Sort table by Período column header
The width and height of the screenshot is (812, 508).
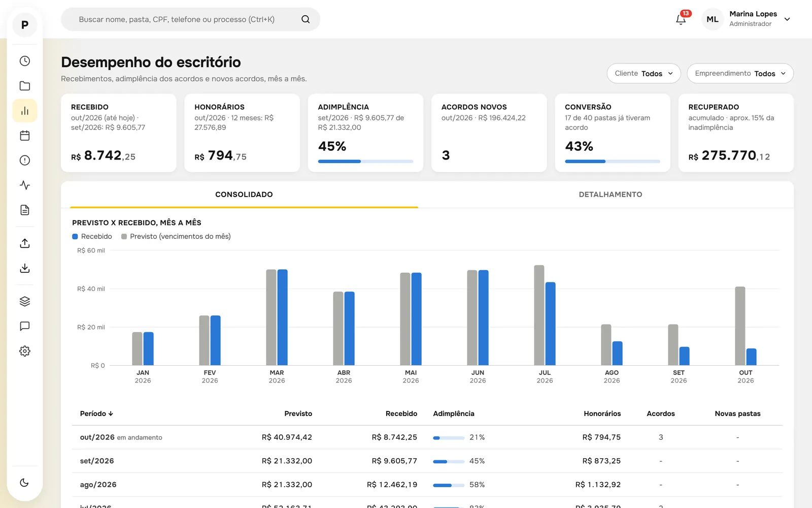click(x=96, y=414)
